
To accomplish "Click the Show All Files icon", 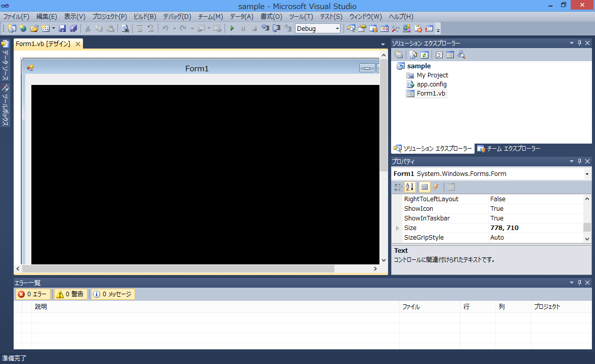I will [413, 55].
